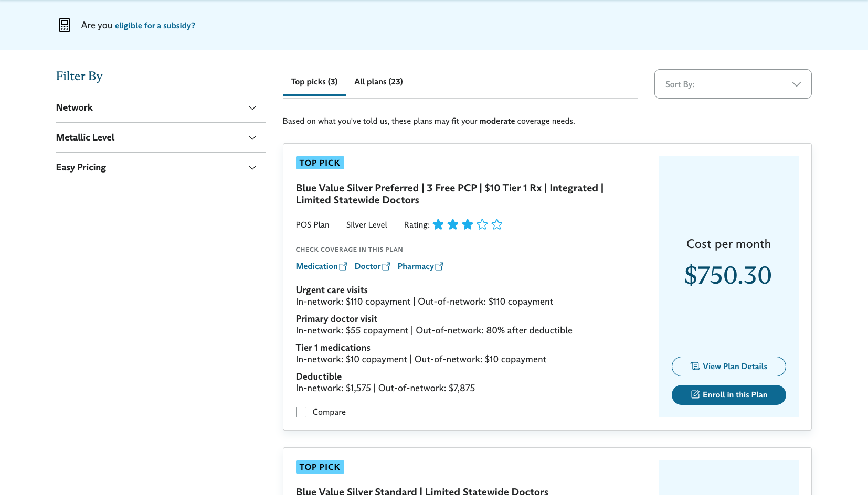Click the pencil icon in Enroll in this Plan

[x=695, y=394]
